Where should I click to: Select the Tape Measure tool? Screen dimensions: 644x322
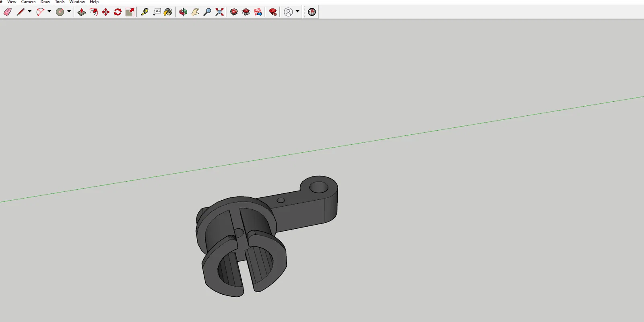point(144,12)
